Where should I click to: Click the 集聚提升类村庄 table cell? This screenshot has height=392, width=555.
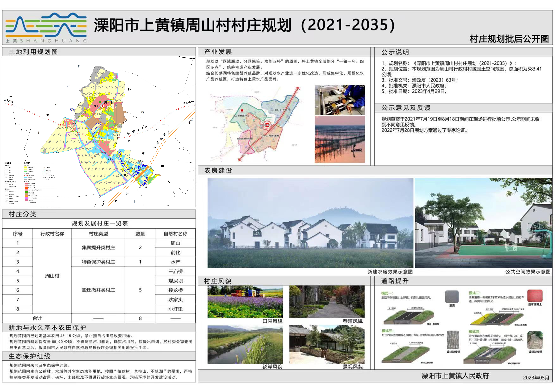pos(98,248)
